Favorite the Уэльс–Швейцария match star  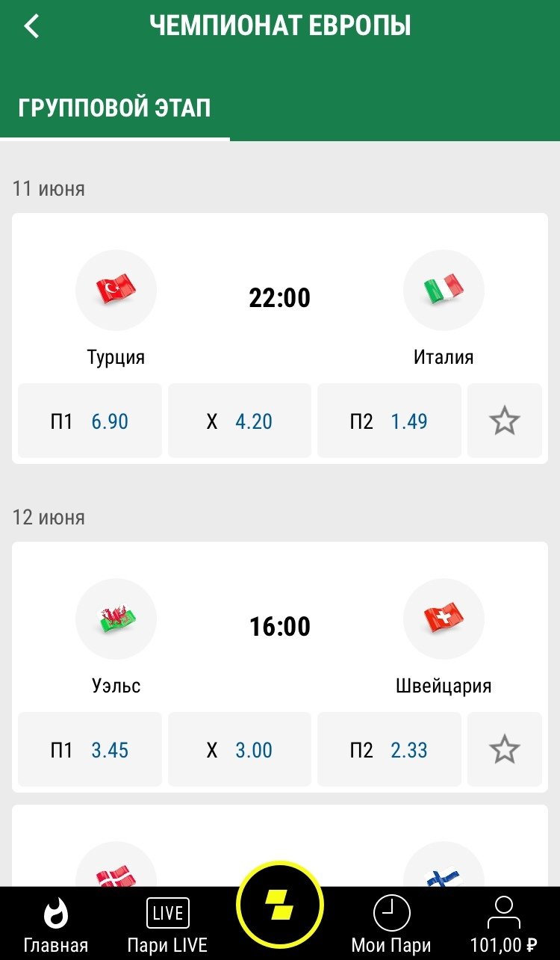(505, 749)
